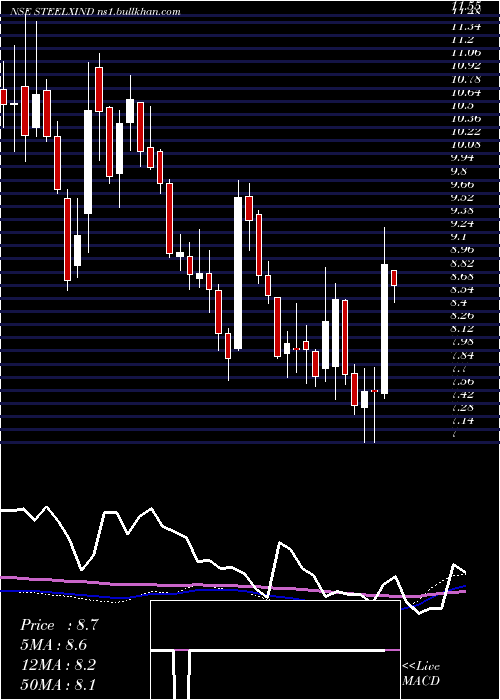Select the '12MA : 8.2' value
500x700 pixels.
(57, 664)
